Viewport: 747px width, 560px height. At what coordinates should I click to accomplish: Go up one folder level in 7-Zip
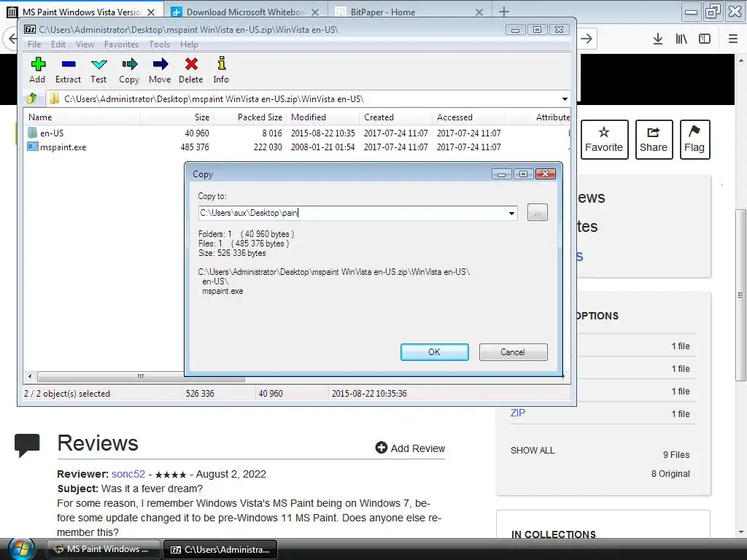(x=32, y=98)
